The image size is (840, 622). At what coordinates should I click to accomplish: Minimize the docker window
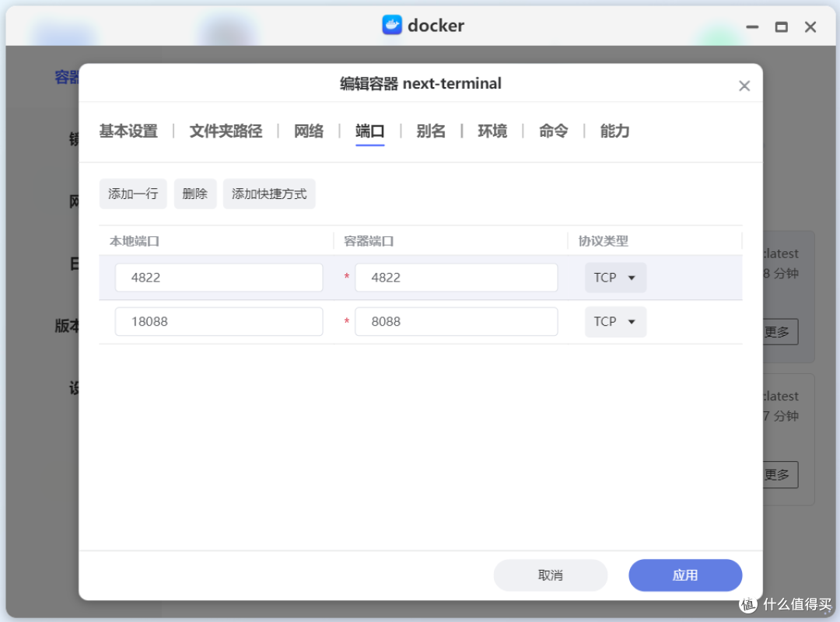(752, 26)
